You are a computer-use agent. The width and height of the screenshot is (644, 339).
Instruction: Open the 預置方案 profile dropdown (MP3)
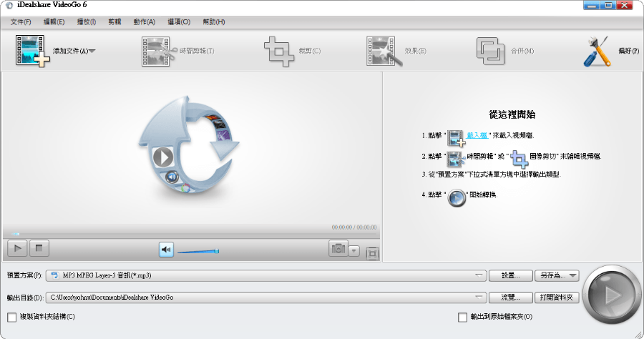pyautogui.click(x=266, y=275)
